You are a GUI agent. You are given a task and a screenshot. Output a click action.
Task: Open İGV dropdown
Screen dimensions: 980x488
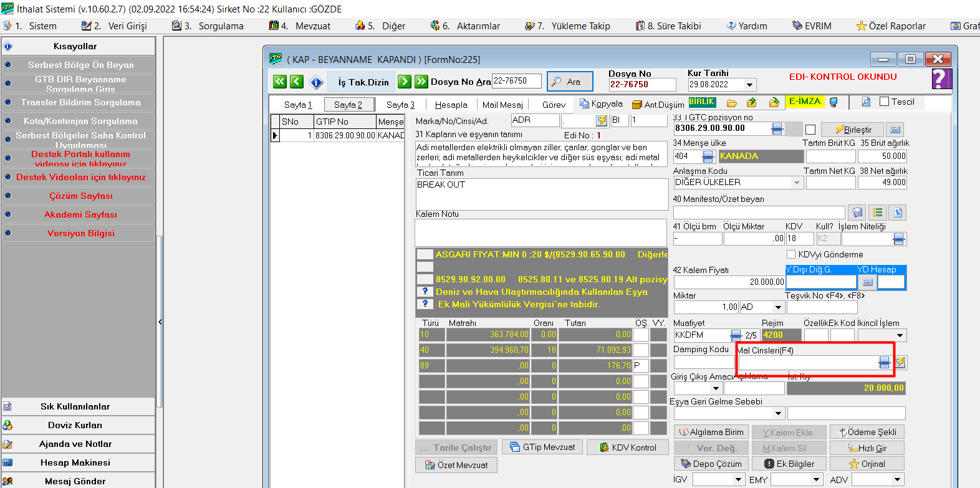[738, 479]
